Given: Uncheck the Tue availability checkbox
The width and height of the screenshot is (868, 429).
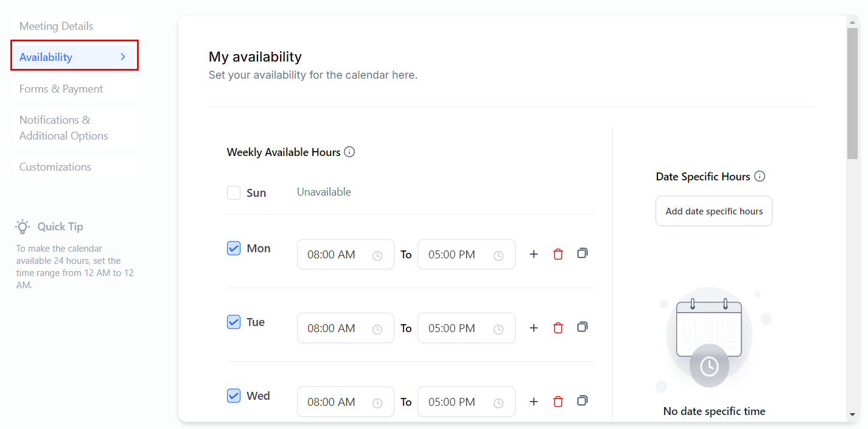Looking at the screenshot, I should pyautogui.click(x=234, y=322).
